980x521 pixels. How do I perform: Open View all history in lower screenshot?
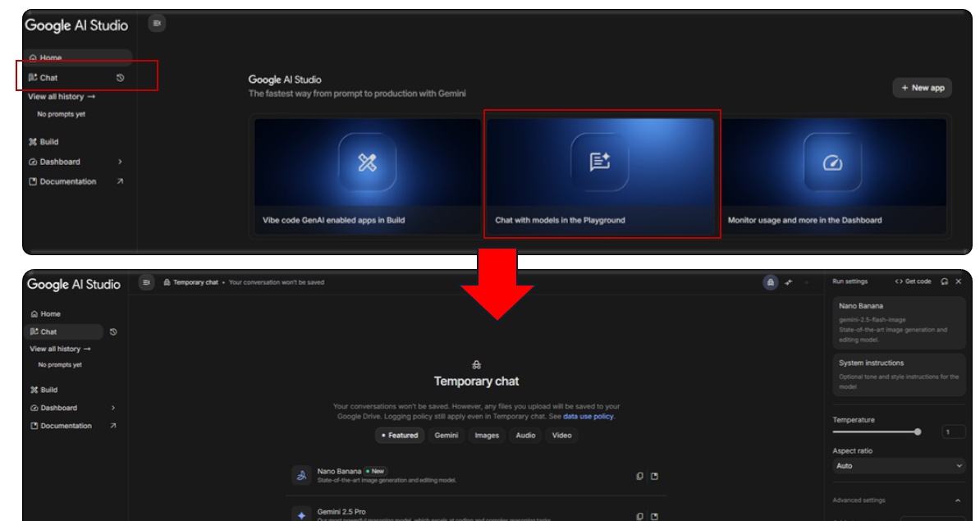pyautogui.click(x=60, y=349)
